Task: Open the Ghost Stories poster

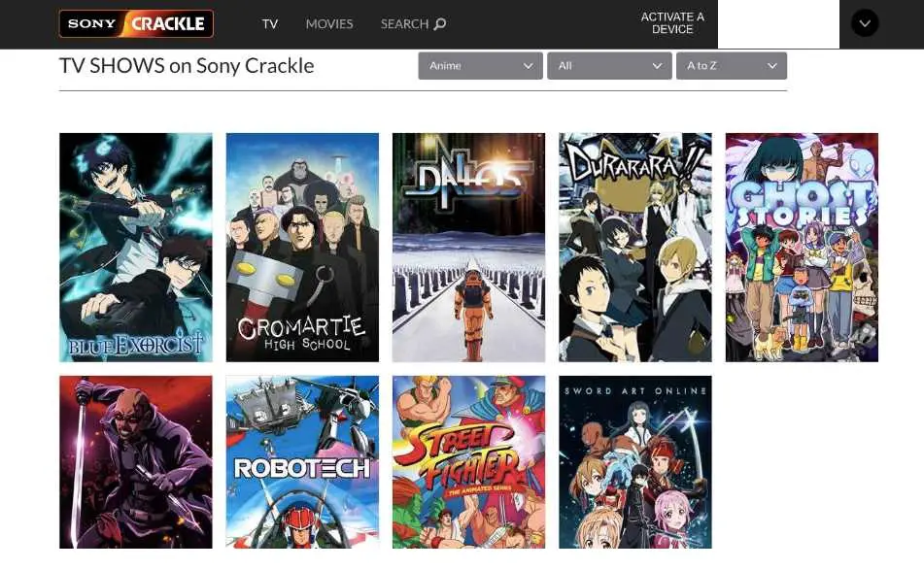Action: coord(802,248)
